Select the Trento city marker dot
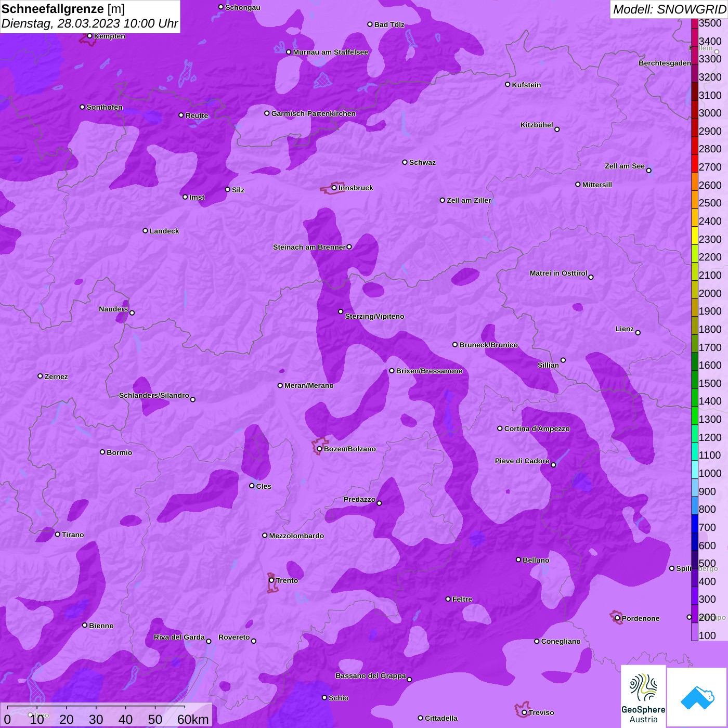Viewport: 728px width, 728px height. tap(271, 580)
